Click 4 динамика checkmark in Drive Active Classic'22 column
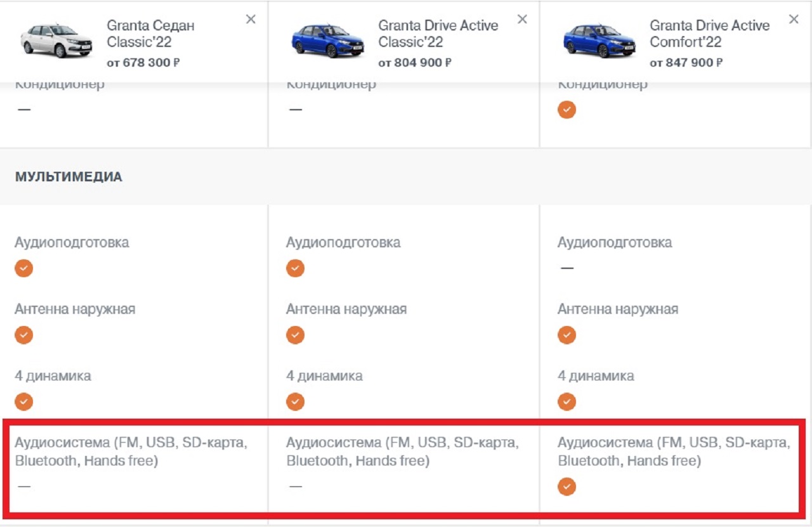812x527 pixels. tap(295, 401)
